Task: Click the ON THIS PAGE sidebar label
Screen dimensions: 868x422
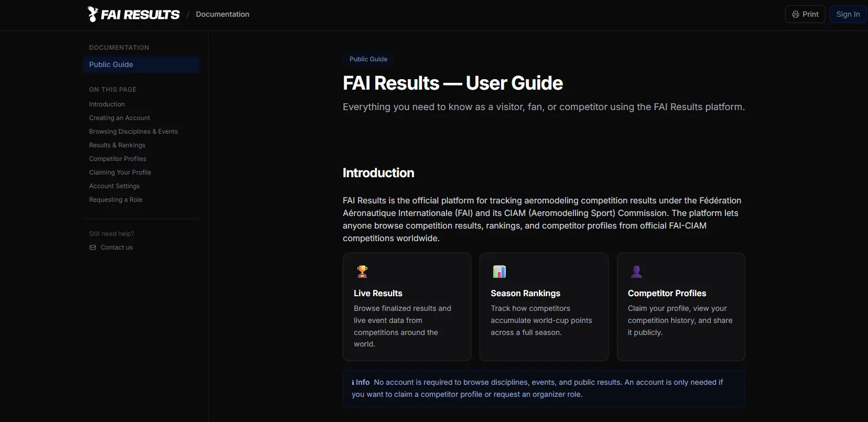Action: [x=113, y=90]
